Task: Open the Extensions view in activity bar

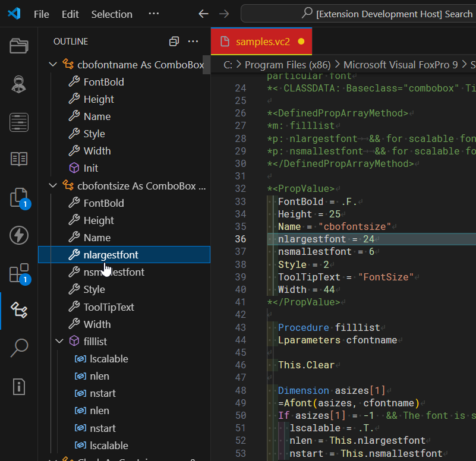Action: click(20, 273)
